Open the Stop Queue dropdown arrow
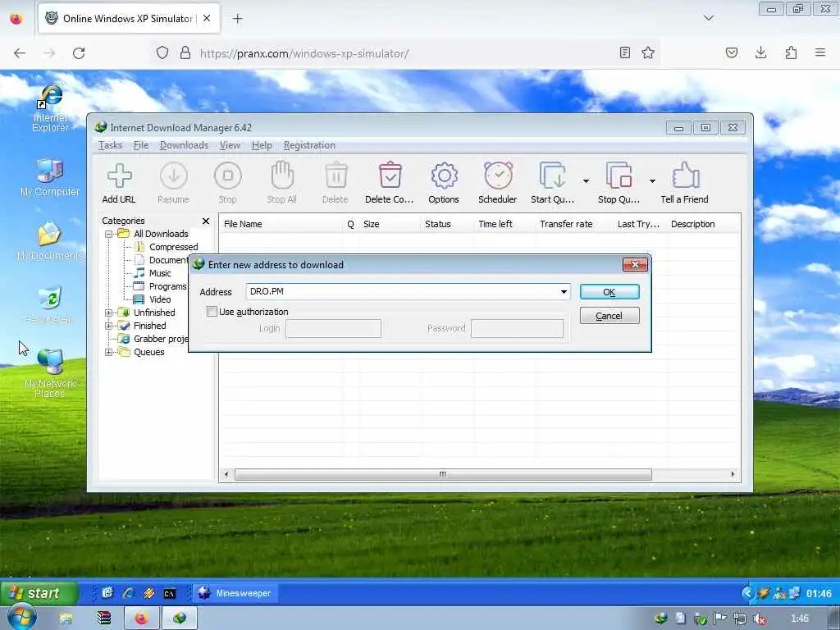This screenshot has height=630, width=840. 652,181
